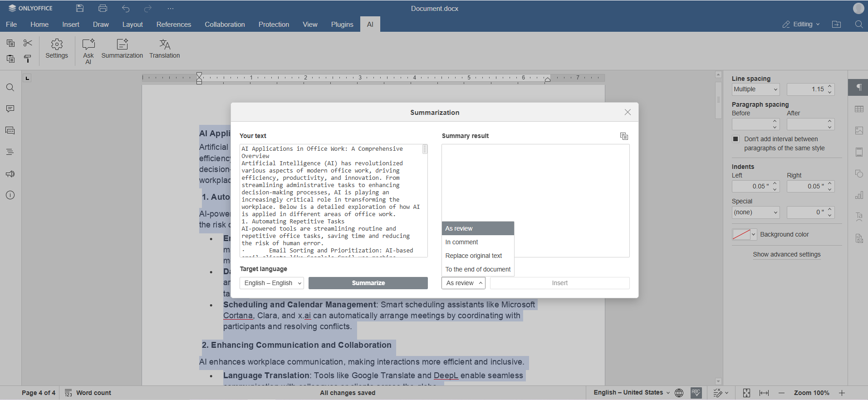Open the Editing mode dropdown
Image resolution: width=868 pixels, height=400 pixels.
(801, 25)
